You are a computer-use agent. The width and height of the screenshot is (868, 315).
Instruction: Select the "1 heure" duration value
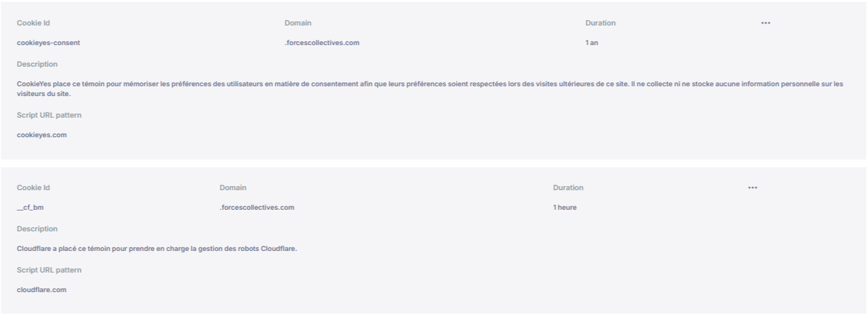565,208
